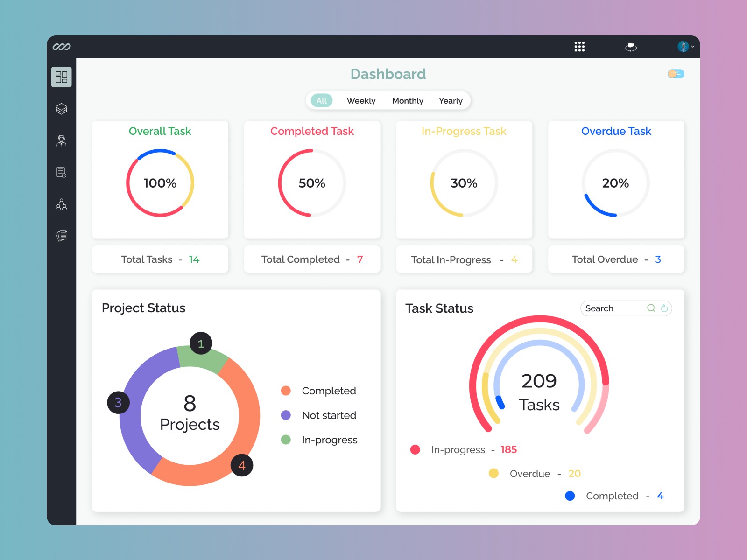Open the support agent section in sidebar
This screenshot has width=747, height=560.
click(61, 140)
